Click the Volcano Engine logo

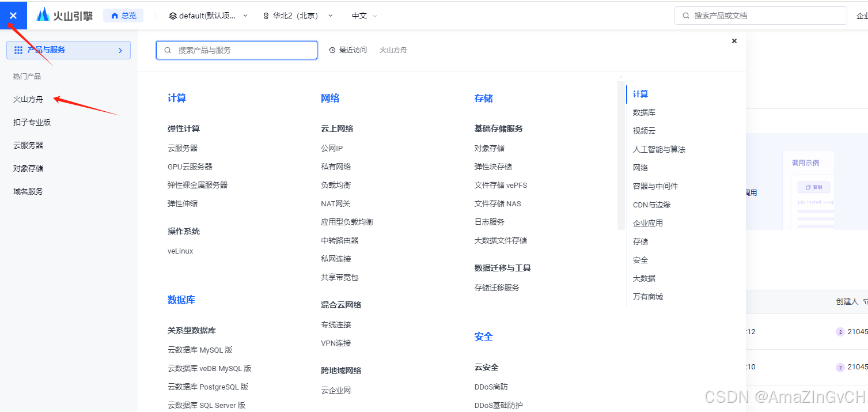65,16
